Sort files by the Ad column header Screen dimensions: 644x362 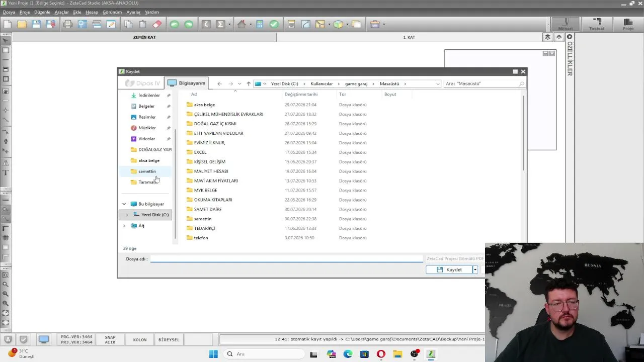pos(194,95)
